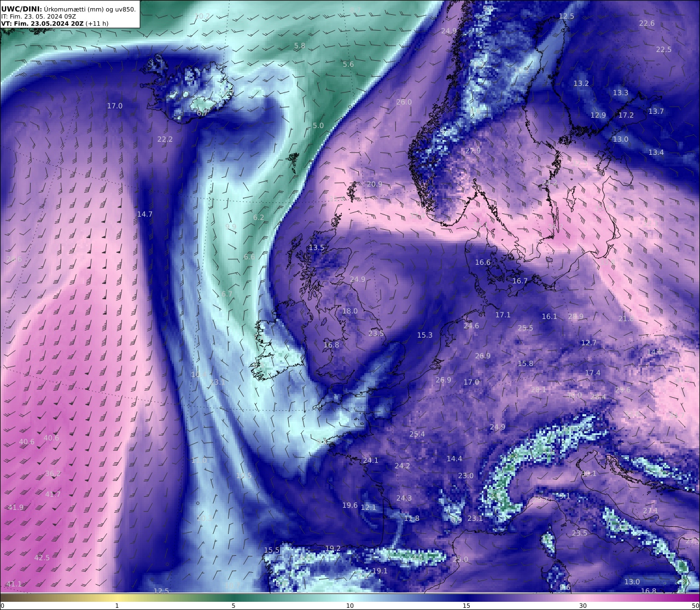Screen dimensions: 700x610
Task: Click the value label 16.6 over Denmark
Action: [x=482, y=263]
